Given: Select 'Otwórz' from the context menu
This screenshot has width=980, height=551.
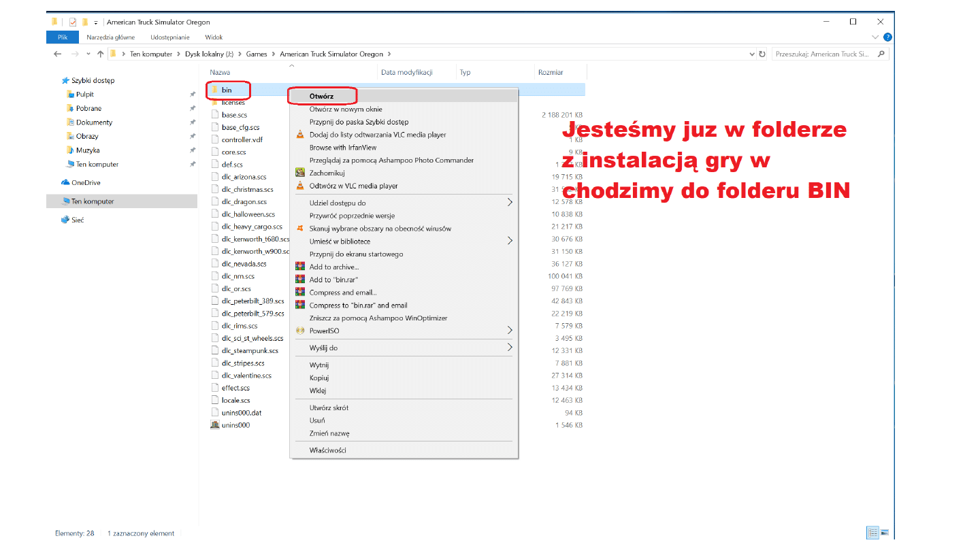Looking at the screenshot, I should (x=321, y=97).
